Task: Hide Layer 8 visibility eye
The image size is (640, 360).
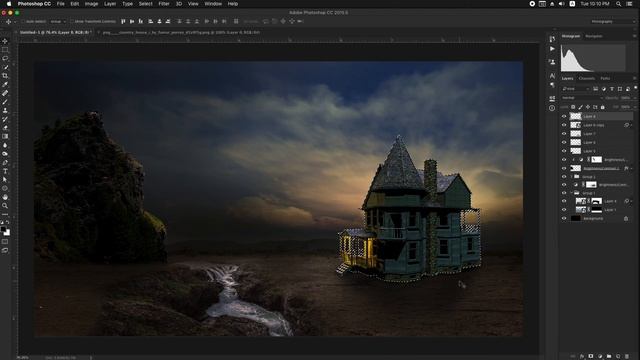Action: pos(564,116)
